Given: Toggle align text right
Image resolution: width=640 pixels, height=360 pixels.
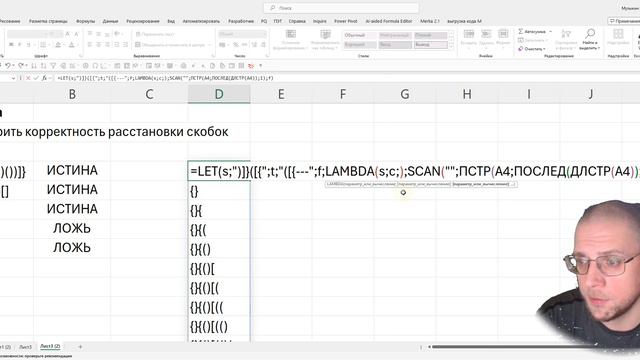Looking at the screenshot, I should click(x=107, y=44).
